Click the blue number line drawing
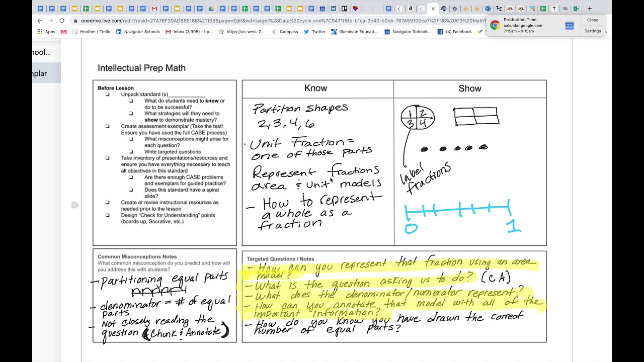The width and height of the screenshot is (644, 362). (462, 216)
